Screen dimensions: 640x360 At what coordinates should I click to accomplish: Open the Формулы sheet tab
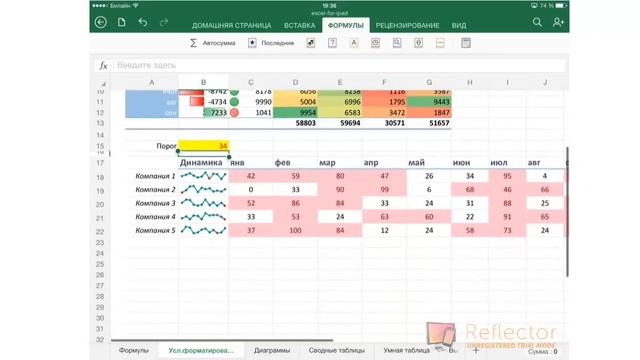coord(134,350)
